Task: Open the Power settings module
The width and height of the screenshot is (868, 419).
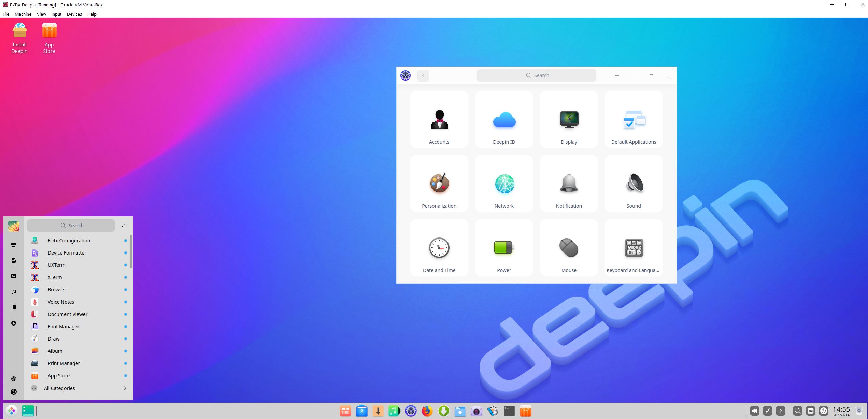Action: tap(504, 248)
